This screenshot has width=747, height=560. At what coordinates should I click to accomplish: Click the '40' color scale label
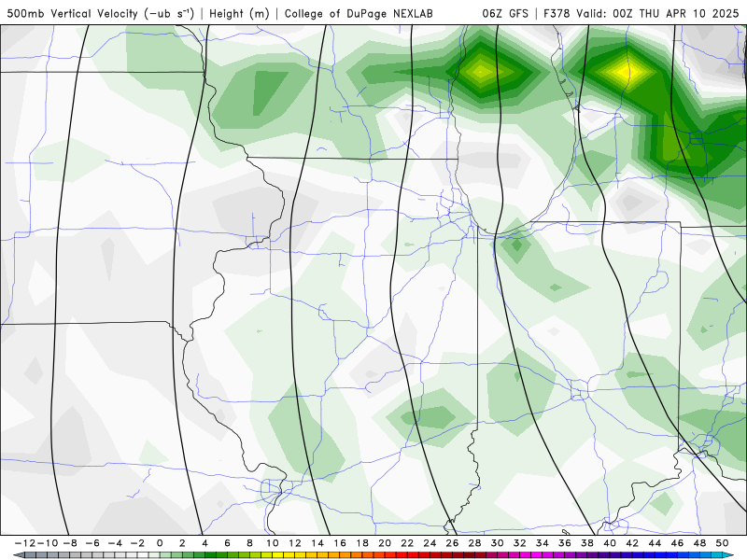pos(610,543)
